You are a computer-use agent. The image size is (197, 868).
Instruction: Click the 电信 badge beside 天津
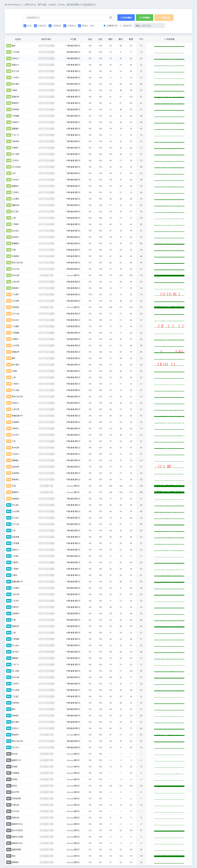pyautogui.click(x=9, y=250)
